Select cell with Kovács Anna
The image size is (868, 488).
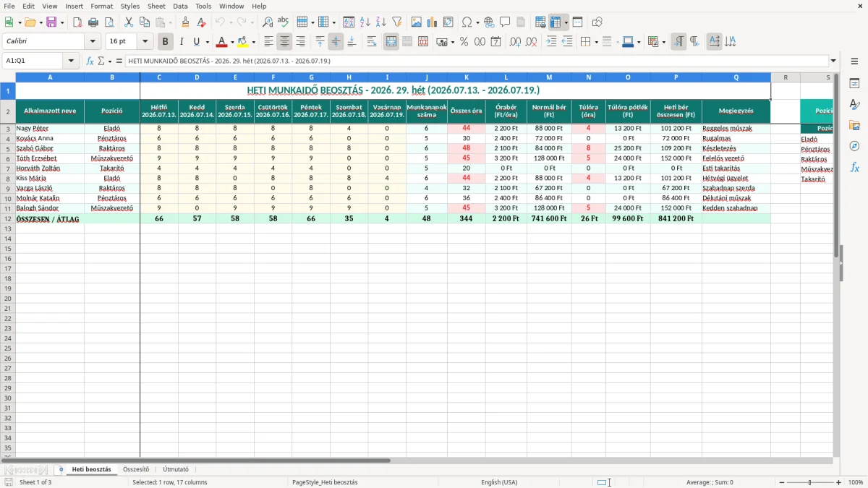50,138
